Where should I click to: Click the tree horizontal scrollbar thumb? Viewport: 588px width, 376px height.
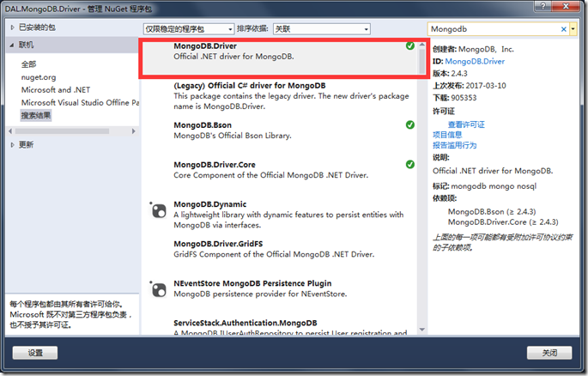point(63,131)
